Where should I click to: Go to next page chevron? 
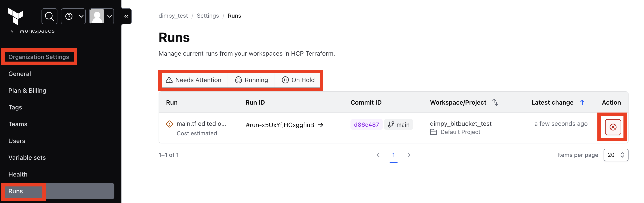click(x=409, y=155)
